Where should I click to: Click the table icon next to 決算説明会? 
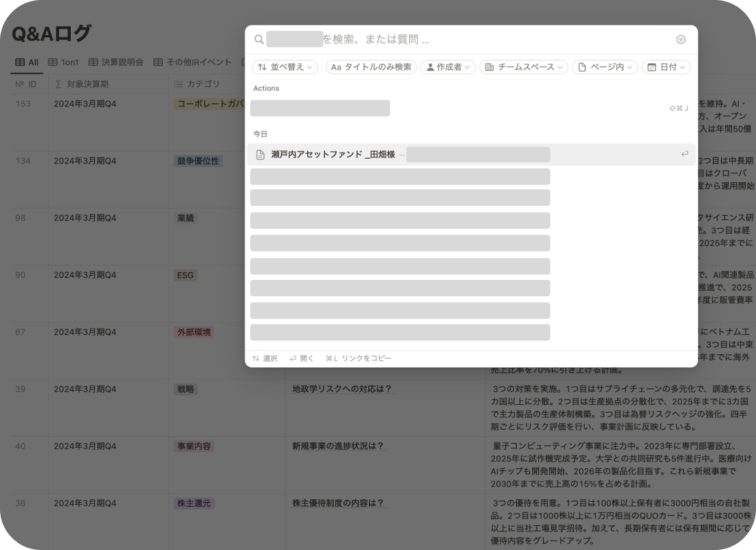[93, 62]
